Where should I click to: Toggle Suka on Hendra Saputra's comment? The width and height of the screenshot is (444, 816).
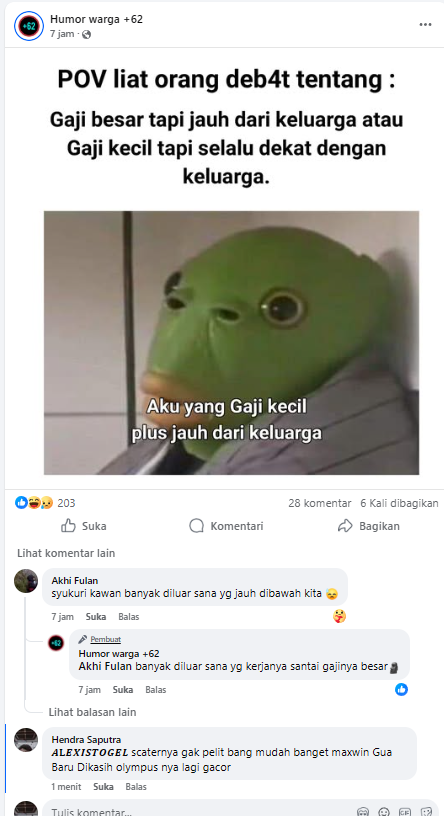103,787
